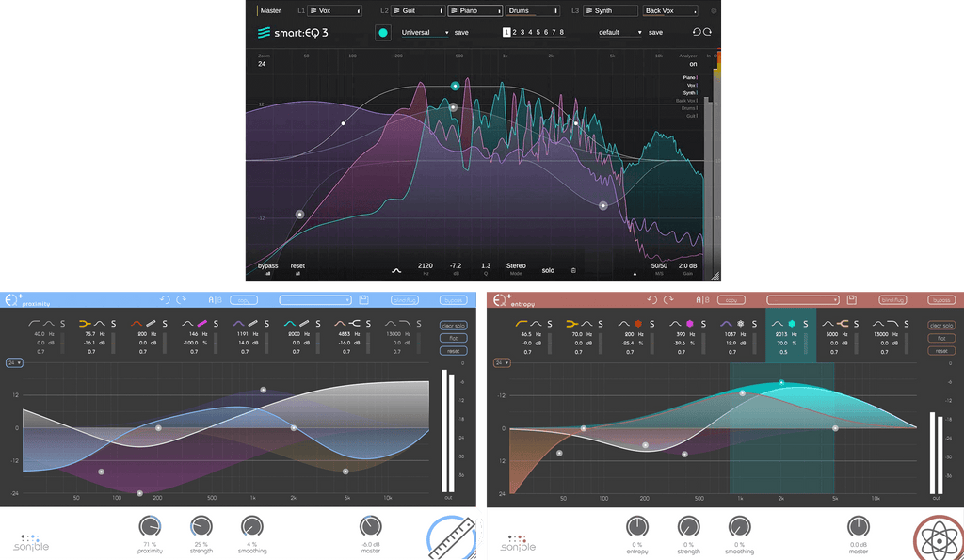Screen dimensions: 964x560
Task: Click the trash icon beside solo in smart:EQ 3
Action: (573, 270)
